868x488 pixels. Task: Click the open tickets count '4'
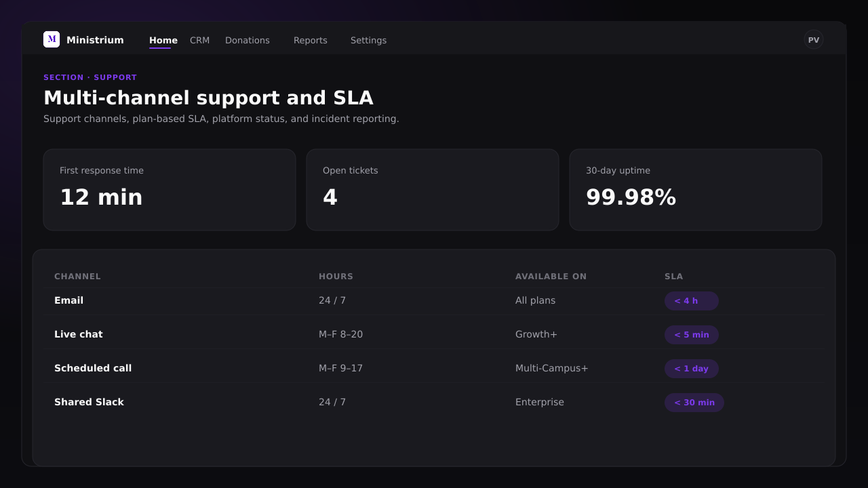click(330, 197)
